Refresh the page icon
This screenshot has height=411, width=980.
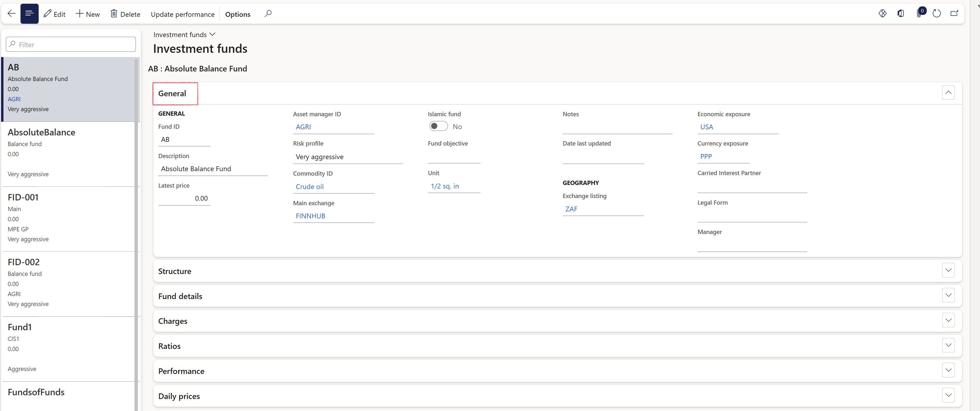tap(937, 14)
